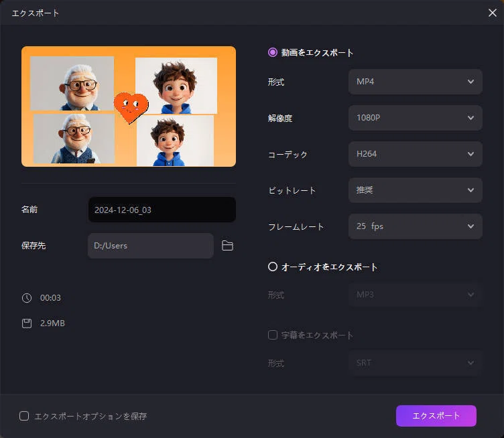Screen dimensions: 504x438
Task: Click the clock duration icon beside 00:03
Action: [27, 298]
